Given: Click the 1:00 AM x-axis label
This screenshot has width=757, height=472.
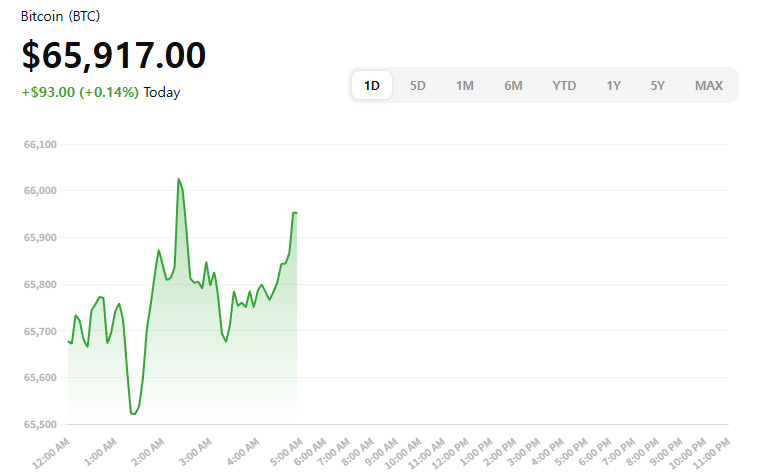Looking at the screenshot, I should point(100,452).
